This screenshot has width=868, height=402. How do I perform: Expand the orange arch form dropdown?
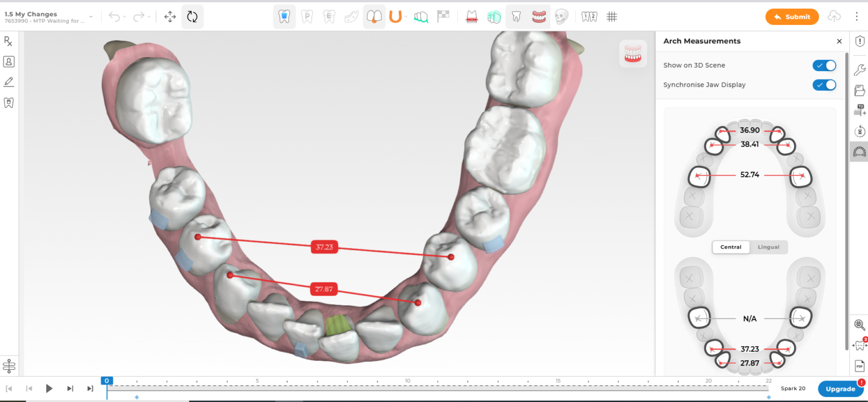point(406,17)
